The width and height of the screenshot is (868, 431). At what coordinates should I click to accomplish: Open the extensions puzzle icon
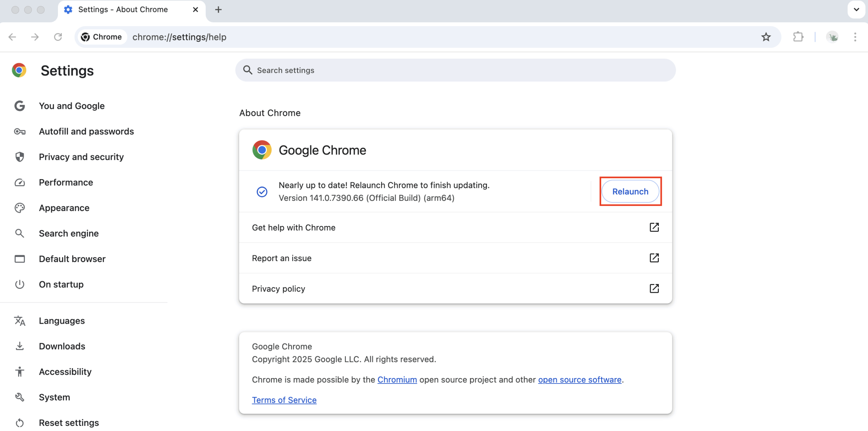coord(798,37)
